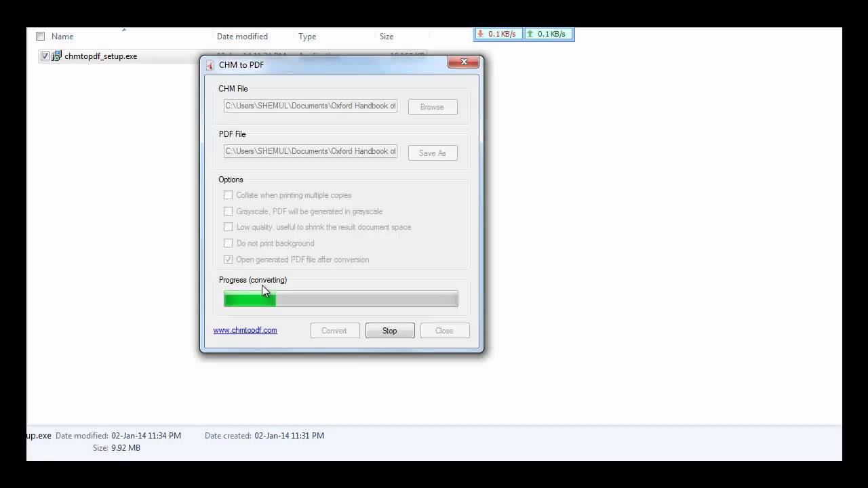Viewport: 868px width, 488px height.
Task: Click the upload speed indicator in the network meter
Action: click(549, 34)
